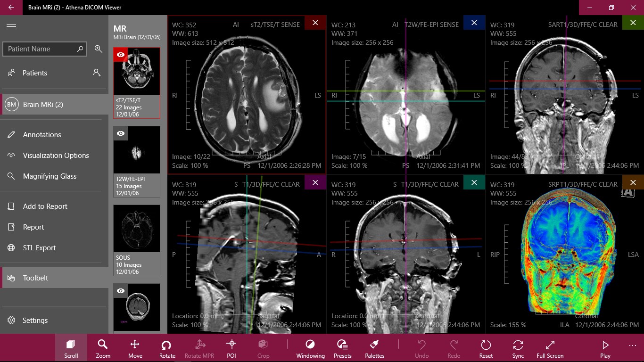Image resolution: width=644 pixels, height=362 pixels.
Task: Click 'MRi Brain (12/01/06)' study label
Action: coord(137,37)
